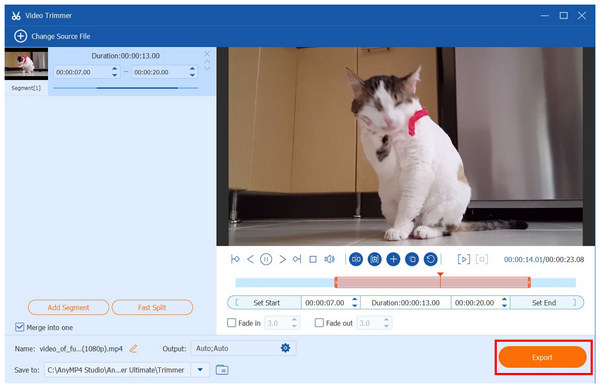Click the Set Start button
Image resolution: width=600 pixels, height=388 pixels.
pyautogui.click(x=264, y=303)
